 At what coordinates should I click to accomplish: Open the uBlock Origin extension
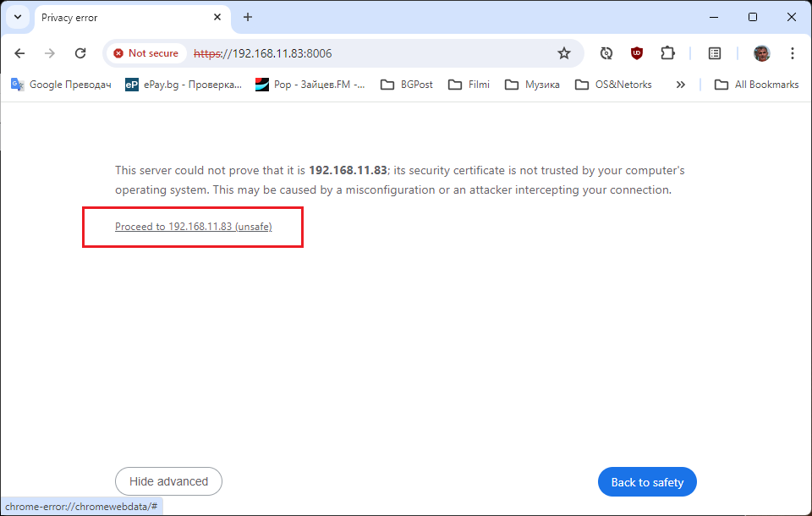coord(637,53)
